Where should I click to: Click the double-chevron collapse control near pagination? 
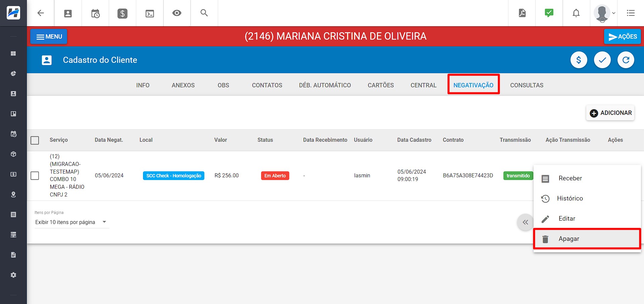coord(525,222)
